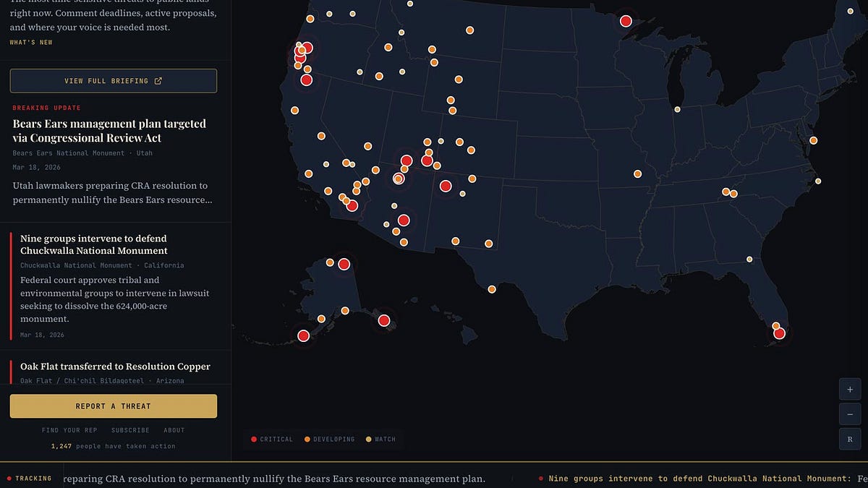Select the developing marker on Virginia coast
Screen dimensions: 868x488
(x=814, y=140)
